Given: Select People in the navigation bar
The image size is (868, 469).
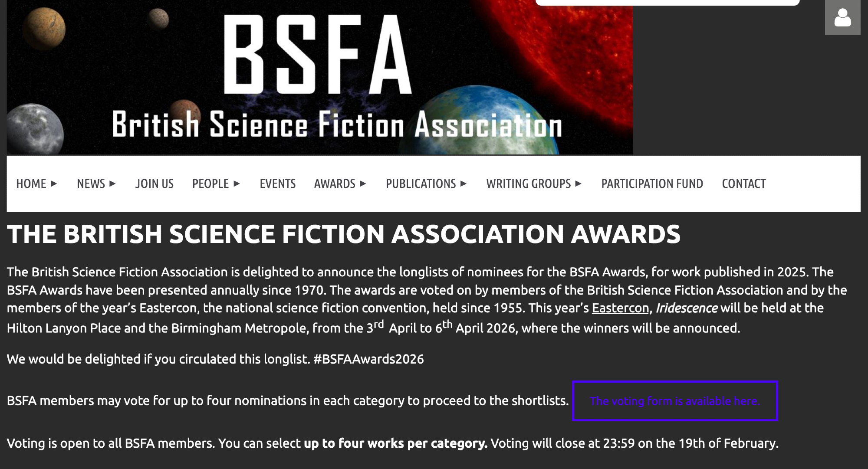Looking at the screenshot, I should click(210, 184).
